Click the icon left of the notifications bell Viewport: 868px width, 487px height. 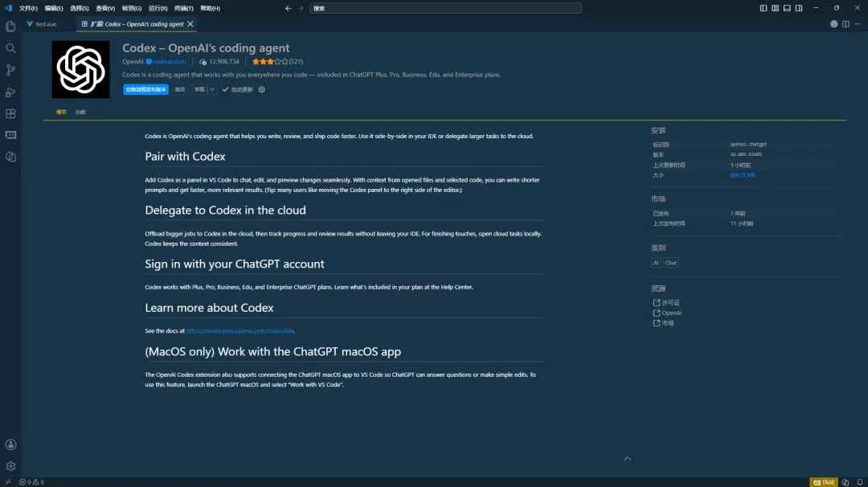point(845,482)
